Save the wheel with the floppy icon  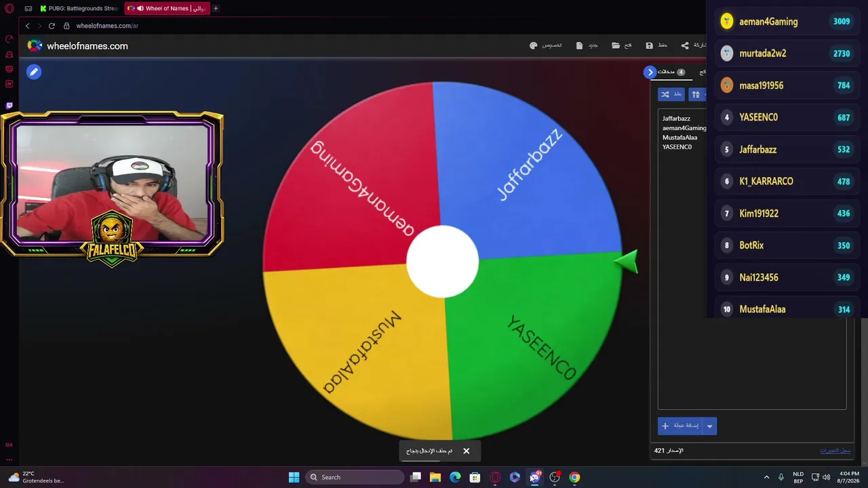656,45
